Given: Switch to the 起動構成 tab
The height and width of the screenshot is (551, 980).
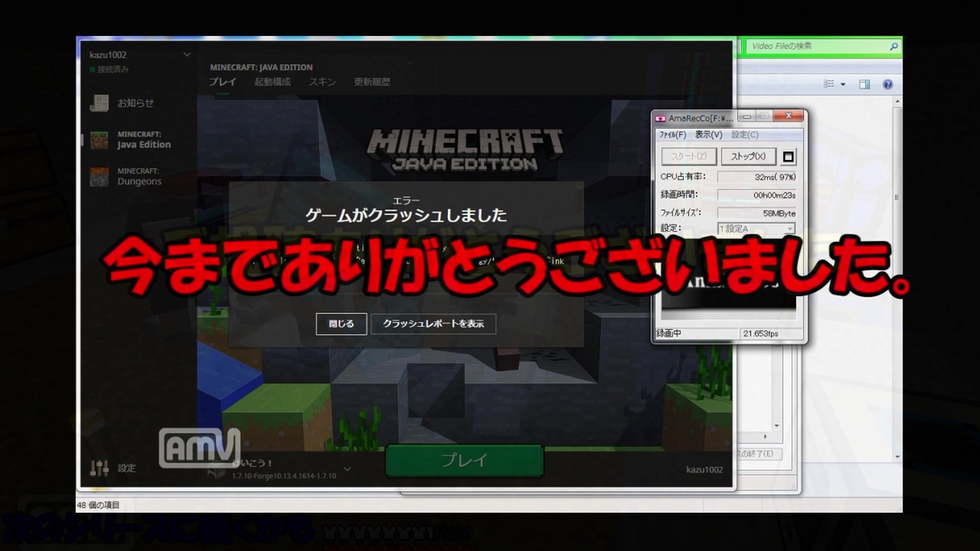Looking at the screenshot, I should click(273, 82).
